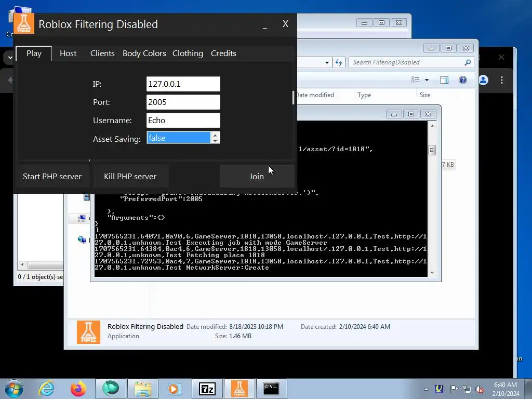This screenshot has height=399, width=532.
Task: Toggle the Explorer preview pane icon
Action: [x=444, y=79]
